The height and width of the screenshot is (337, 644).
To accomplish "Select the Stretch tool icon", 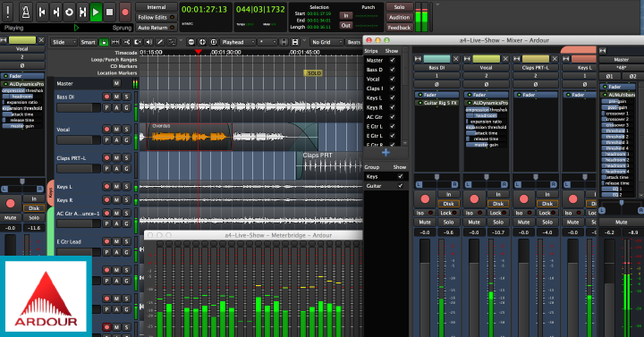I will pyautogui.click(x=138, y=42).
